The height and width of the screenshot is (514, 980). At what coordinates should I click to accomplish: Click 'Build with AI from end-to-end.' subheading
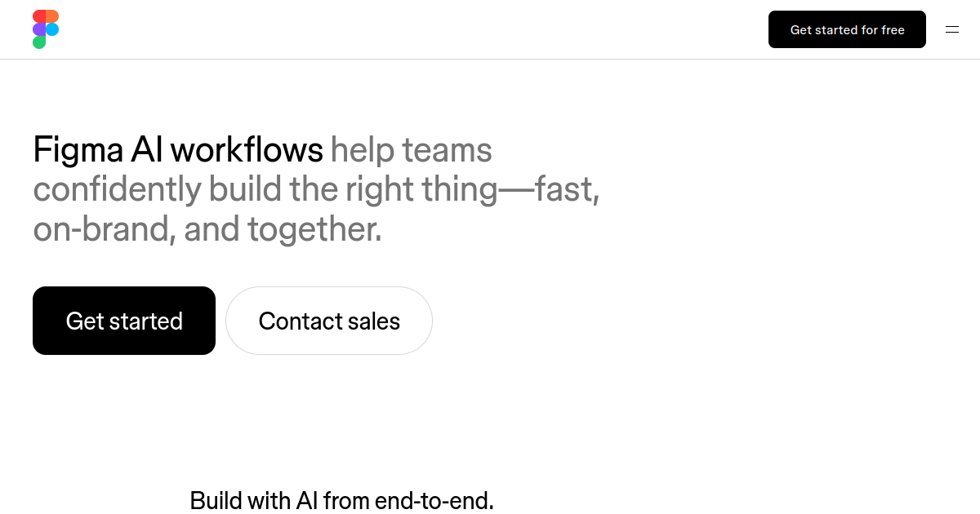(x=341, y=499)
